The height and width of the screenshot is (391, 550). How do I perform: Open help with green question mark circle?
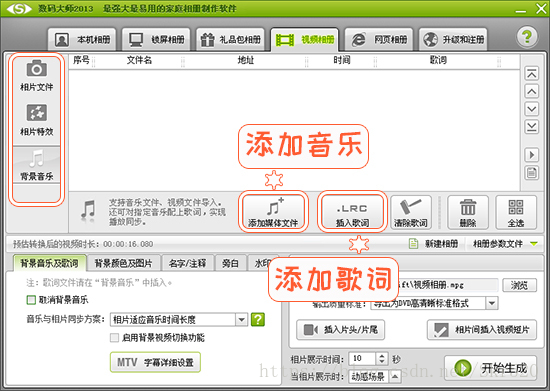tap(527, 36)
